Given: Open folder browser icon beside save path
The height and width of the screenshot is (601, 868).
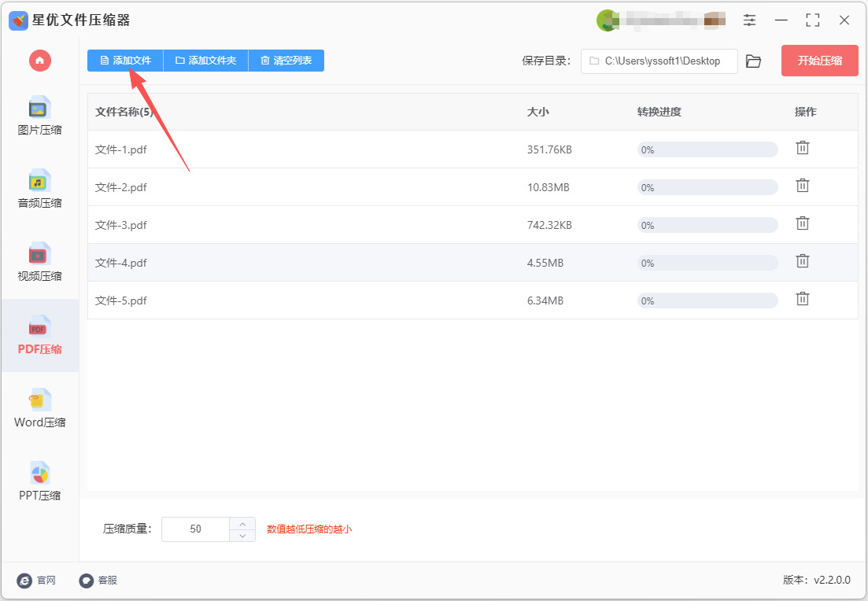Looking at the screenshot, I should coord(753,61).
